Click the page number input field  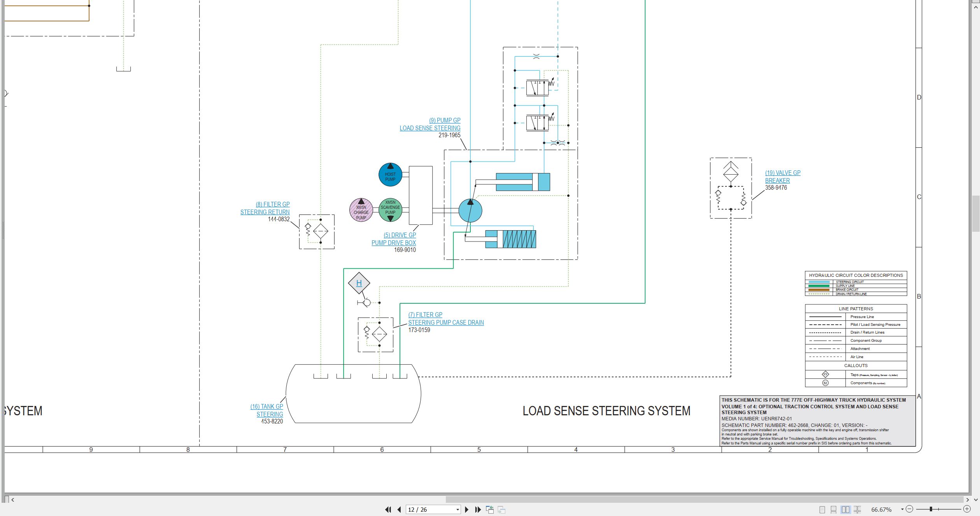coord(430,510)
